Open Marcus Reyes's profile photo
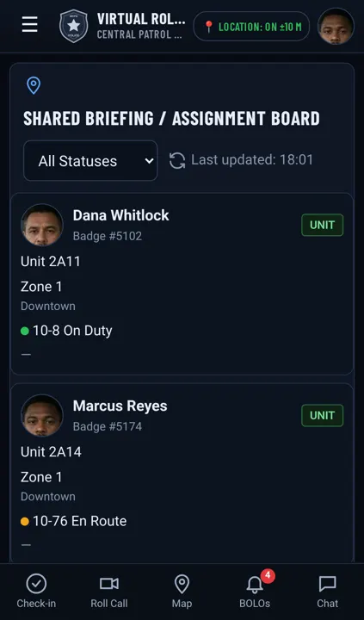364x620 pixels. (42, 416)
